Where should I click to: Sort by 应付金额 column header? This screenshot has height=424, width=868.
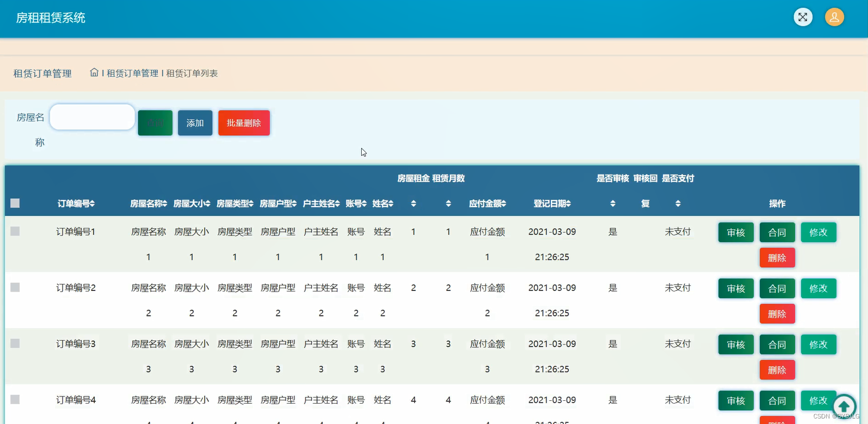pos(487,204)
